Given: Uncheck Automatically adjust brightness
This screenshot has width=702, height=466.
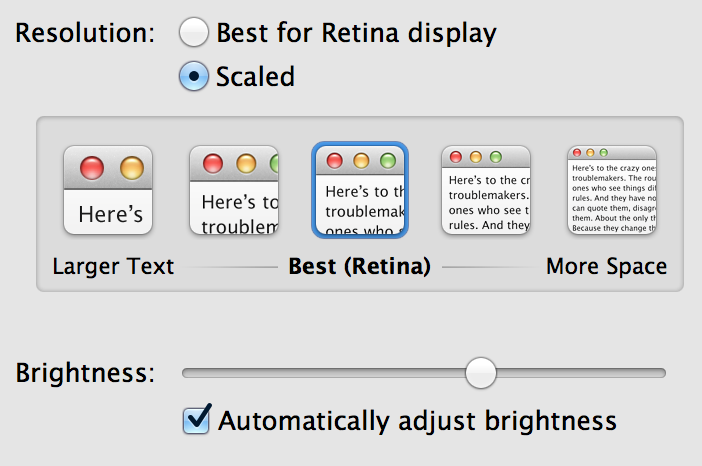Looking at the screenshot, I should tap(197, 419).
